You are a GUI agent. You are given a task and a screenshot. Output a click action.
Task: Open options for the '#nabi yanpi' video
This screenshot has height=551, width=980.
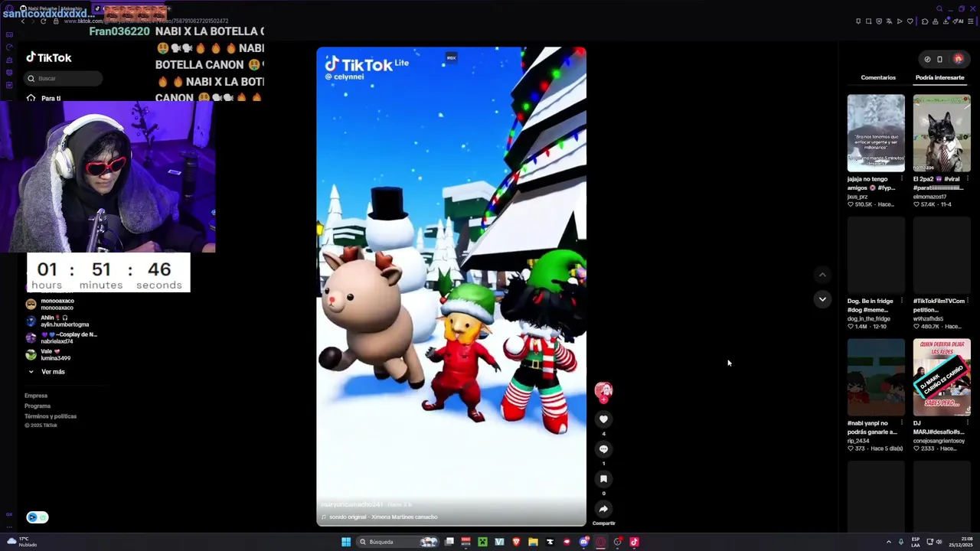pos(901,423)
